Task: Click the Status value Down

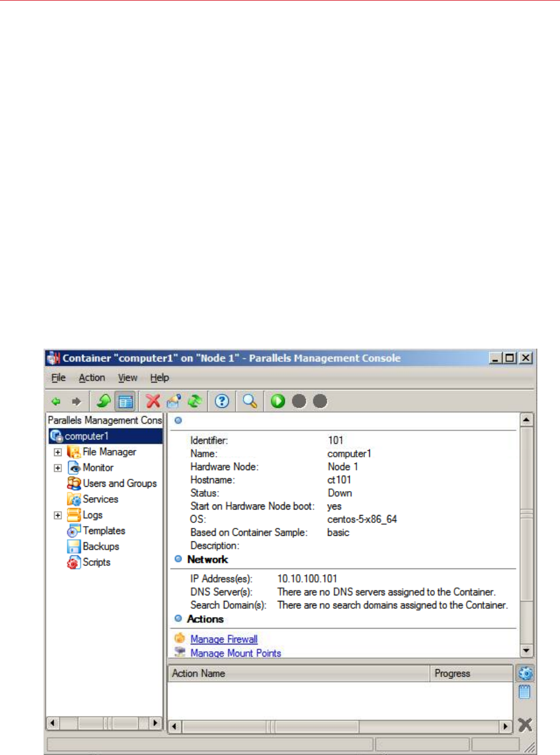Action: point(340,493)
